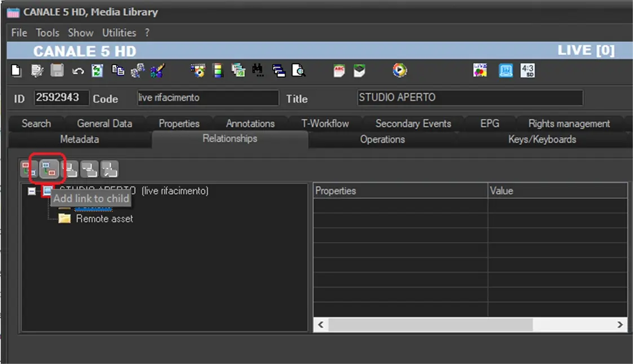
Task: Click the binoculars search toolbar icon
Action: pos(258,70)
